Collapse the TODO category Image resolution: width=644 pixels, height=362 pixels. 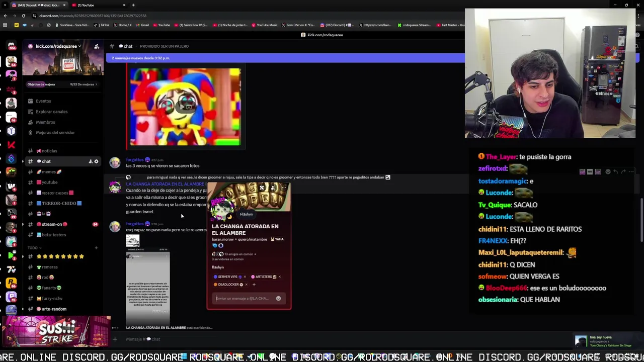(34, 248)
